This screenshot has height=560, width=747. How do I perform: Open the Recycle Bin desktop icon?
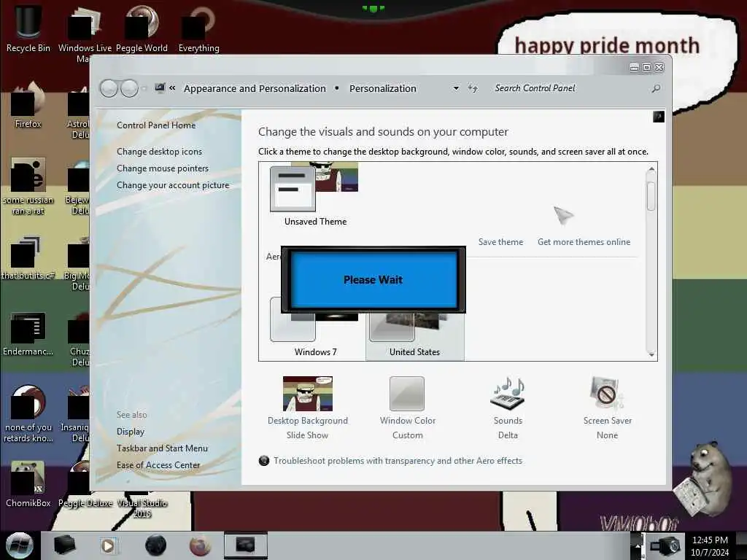28,28
